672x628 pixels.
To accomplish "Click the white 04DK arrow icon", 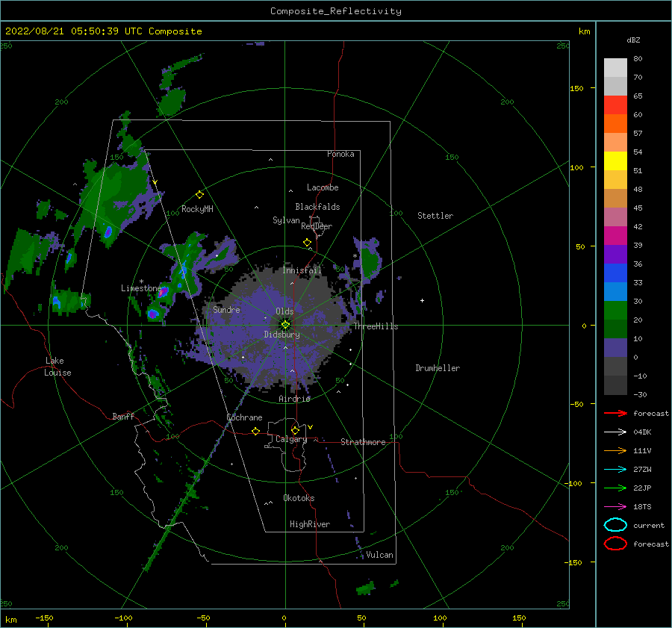I will [x=615, y=432].
